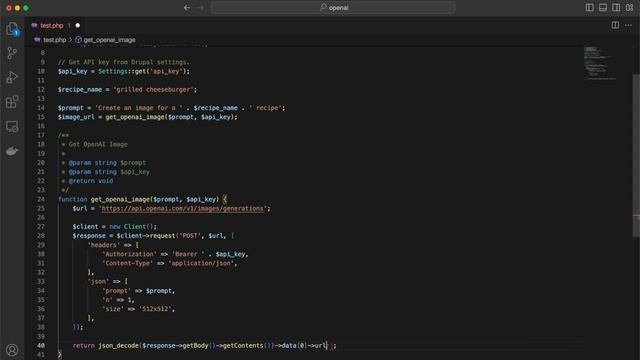Click the 'Get API key from Drupal settings' comment
This screenshot has width=640, height=360.
point(124,62)
